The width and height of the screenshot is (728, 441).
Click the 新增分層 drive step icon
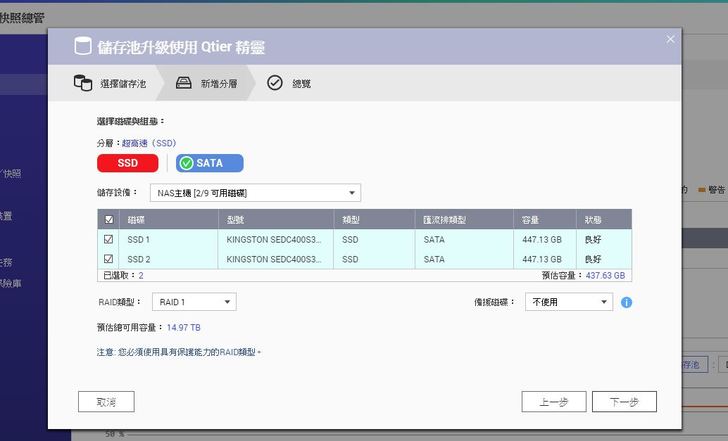[184, 84]
